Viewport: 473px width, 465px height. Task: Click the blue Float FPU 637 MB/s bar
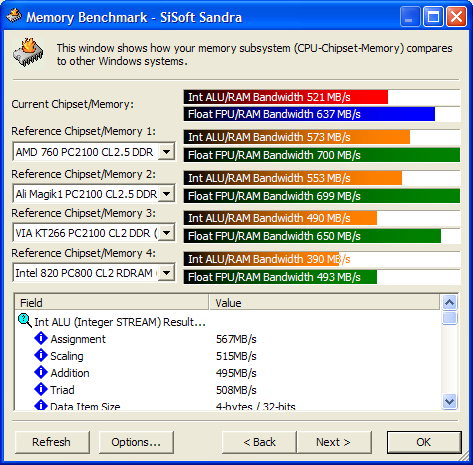coord(309,114)
